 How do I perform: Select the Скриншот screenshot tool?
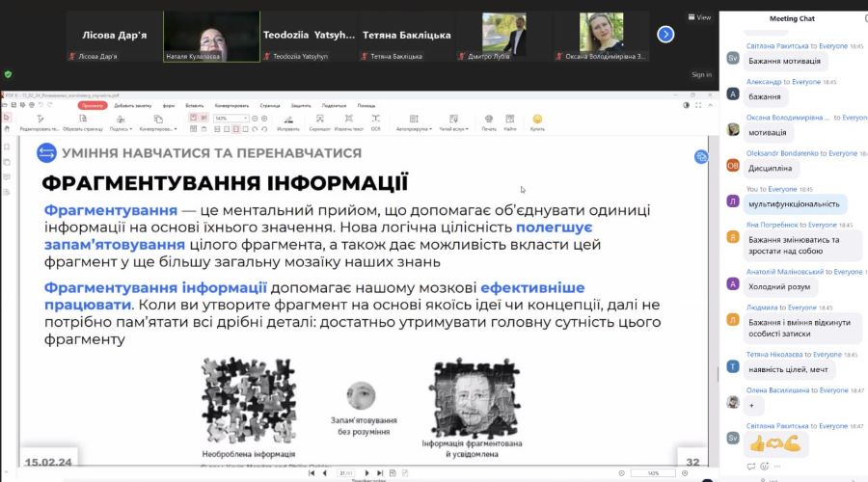319,121
